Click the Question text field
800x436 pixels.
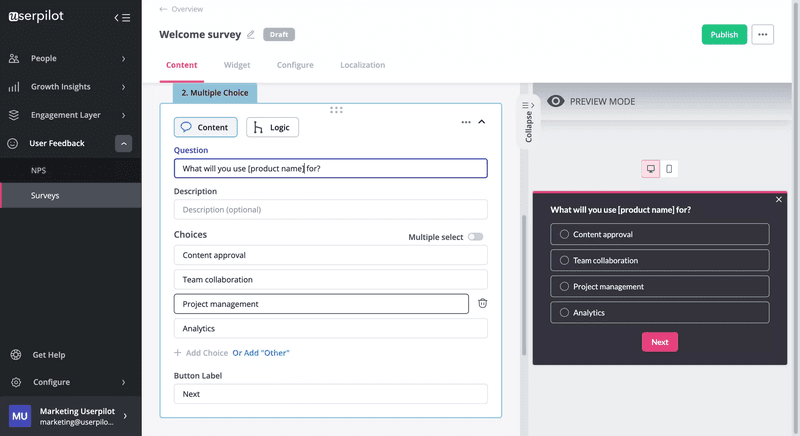[331, 168]
